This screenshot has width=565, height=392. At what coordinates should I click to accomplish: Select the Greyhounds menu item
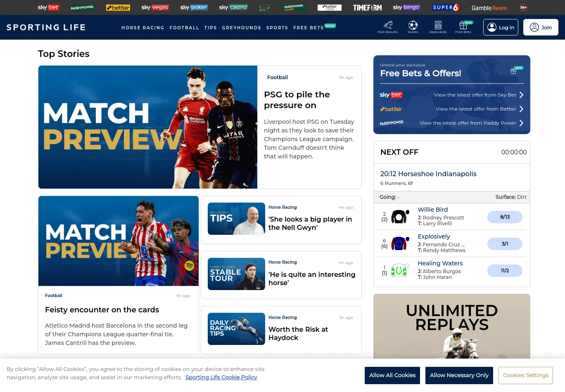point(241,28)
